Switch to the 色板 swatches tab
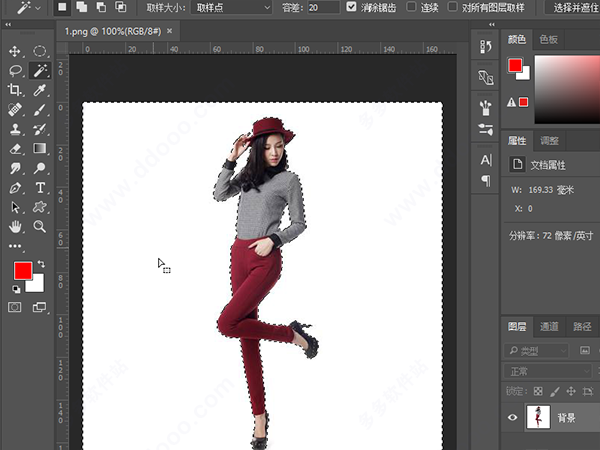600x450 pixels. click(x=548, y=39)
